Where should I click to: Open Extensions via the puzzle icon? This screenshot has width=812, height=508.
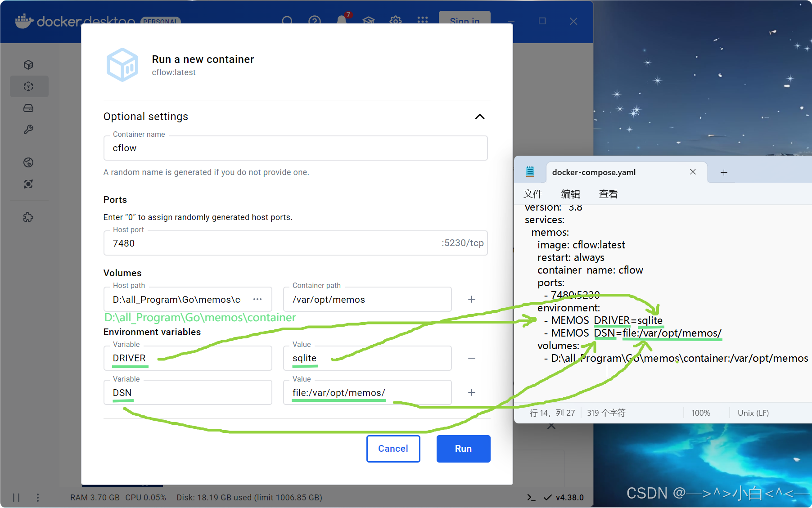click(x=29, y=217)
